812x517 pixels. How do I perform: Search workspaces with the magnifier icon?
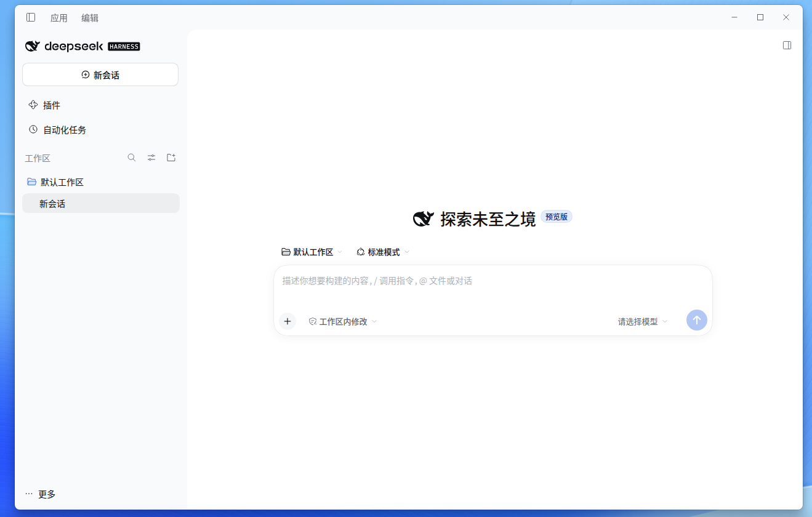pos(132,158)
